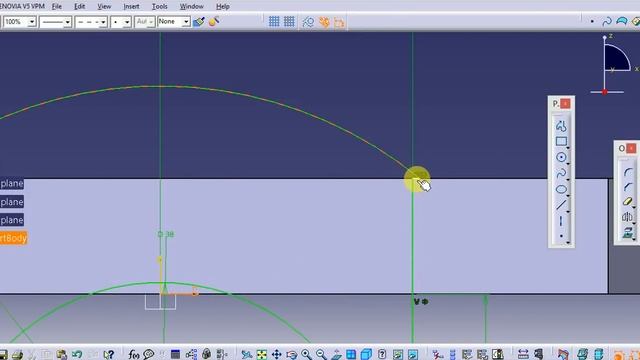Select the Spline tool

tap(561, 173)
